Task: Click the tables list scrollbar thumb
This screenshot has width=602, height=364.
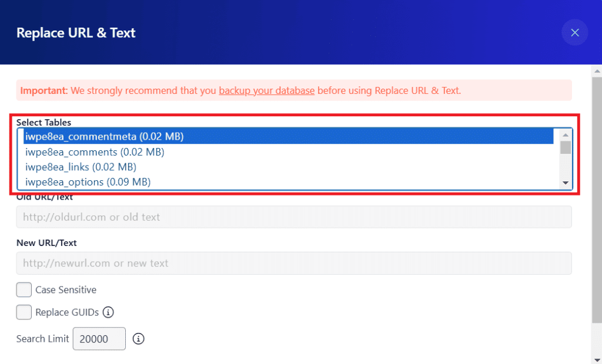Action: coord(565,147)
